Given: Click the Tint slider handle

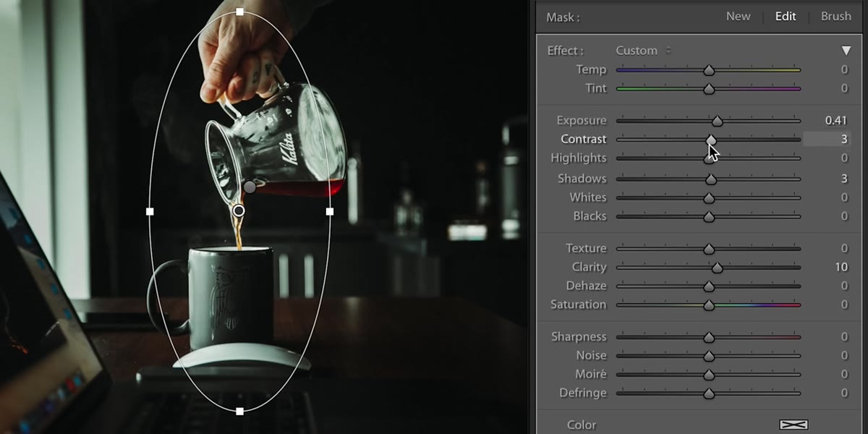Looking at the screenshot, I should click(709, 89).
